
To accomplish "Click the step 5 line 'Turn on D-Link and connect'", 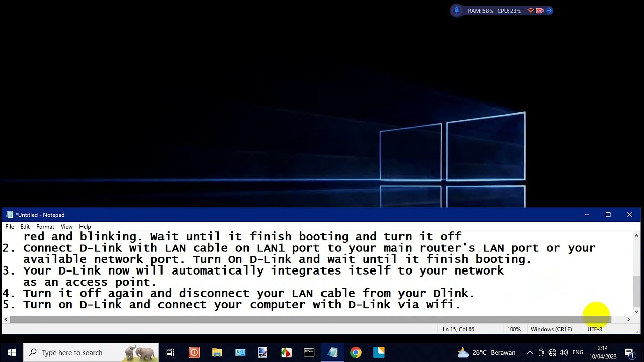I will point(231,305).
